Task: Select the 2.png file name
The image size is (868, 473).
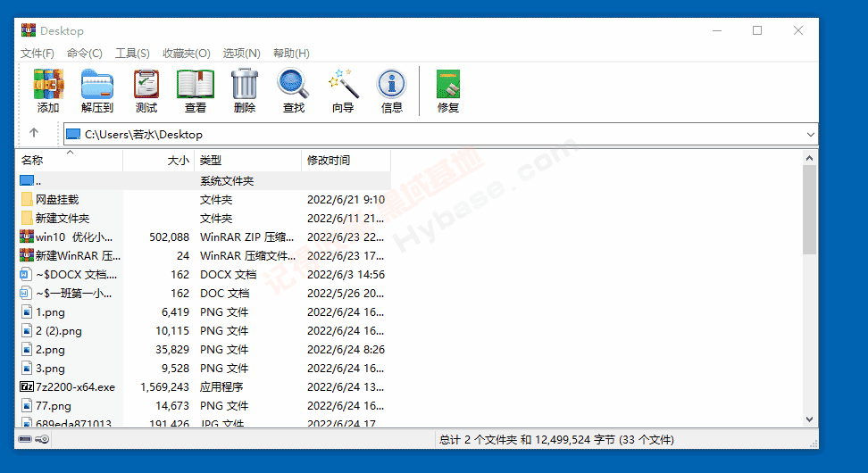Action: [50, 350]
